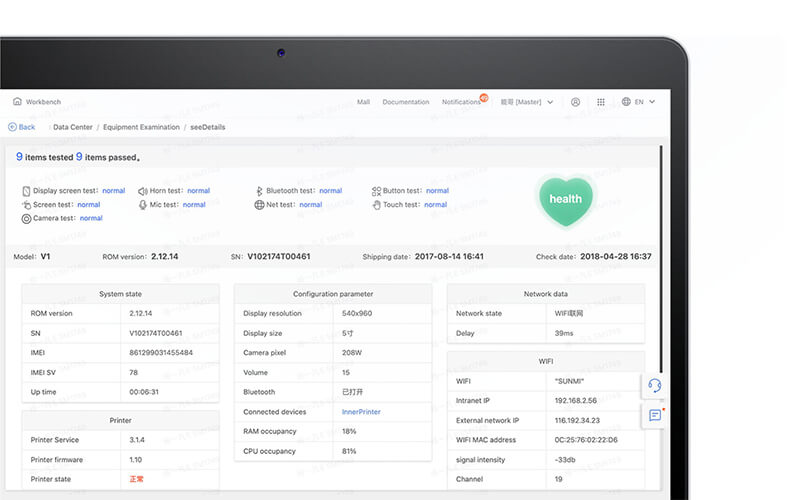Open Notifications with the red badge
Image resolution: width=800 pixels, height=500 pixels.
click(x=462, y=102)
